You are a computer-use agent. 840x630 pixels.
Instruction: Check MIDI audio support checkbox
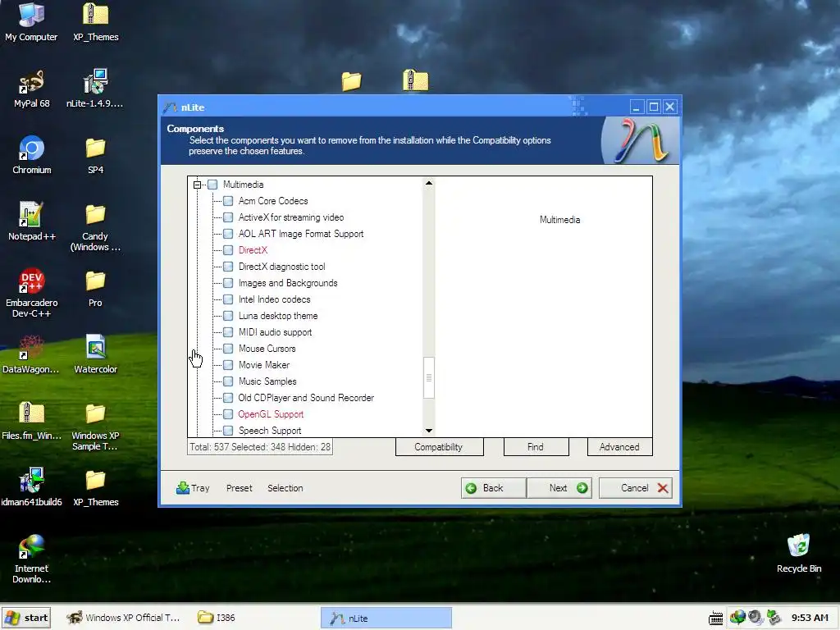coord(228,332)
